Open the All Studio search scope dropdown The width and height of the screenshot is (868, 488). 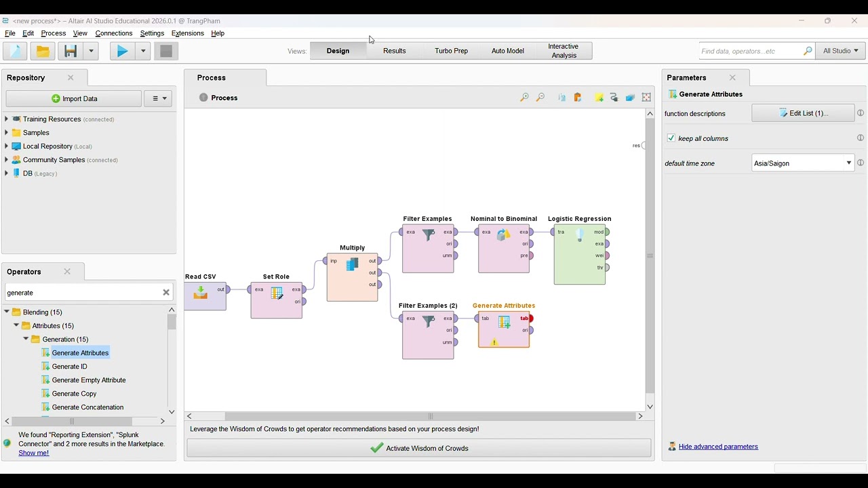[x=841, y=52]
